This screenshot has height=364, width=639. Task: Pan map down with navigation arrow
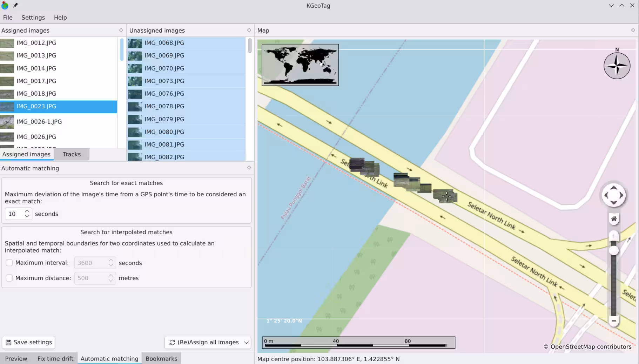(x=614, y=203)
